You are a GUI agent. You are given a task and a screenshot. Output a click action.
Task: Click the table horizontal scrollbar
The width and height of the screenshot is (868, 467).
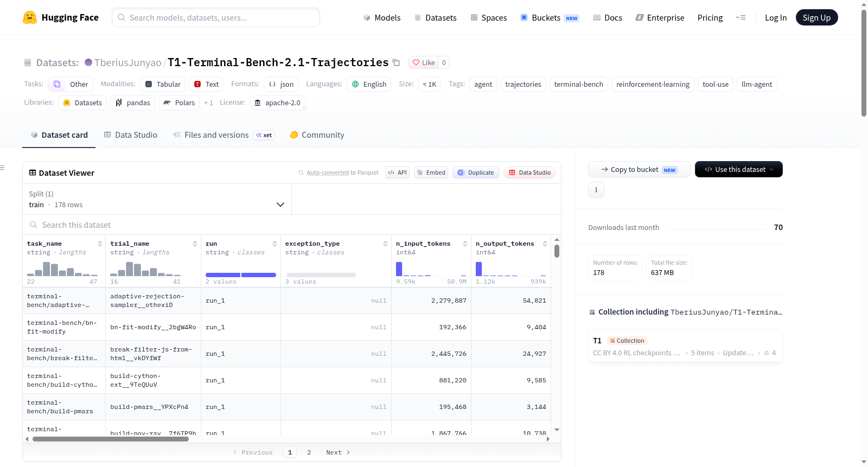111,439
